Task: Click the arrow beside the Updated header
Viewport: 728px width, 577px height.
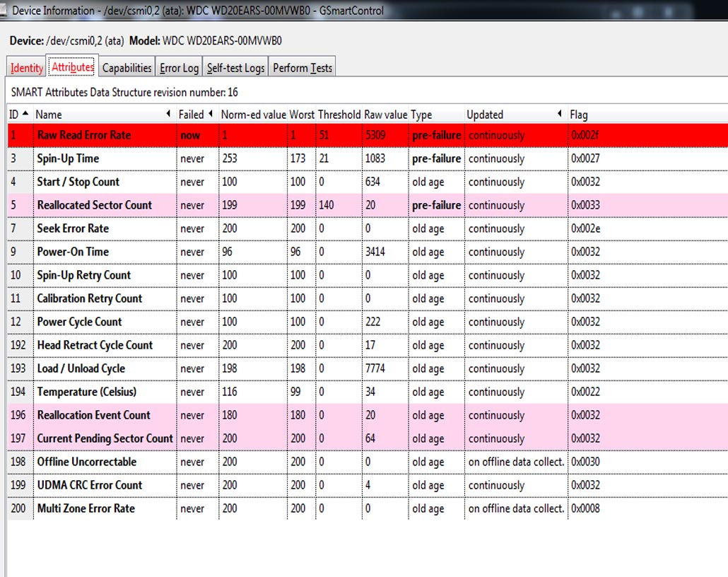Action: 560,113
